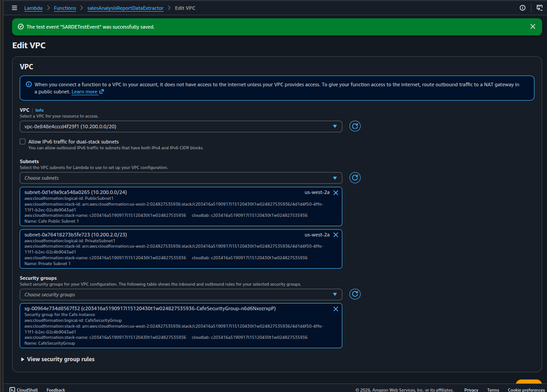Screen dimensions: 547x392
Task: Refresh the subnets list
Action: click(355, 178)
